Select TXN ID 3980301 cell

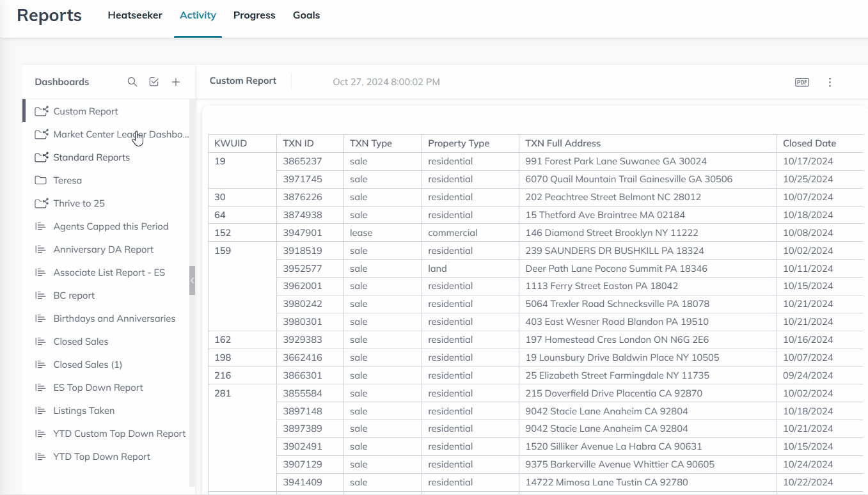pos(310,322)
